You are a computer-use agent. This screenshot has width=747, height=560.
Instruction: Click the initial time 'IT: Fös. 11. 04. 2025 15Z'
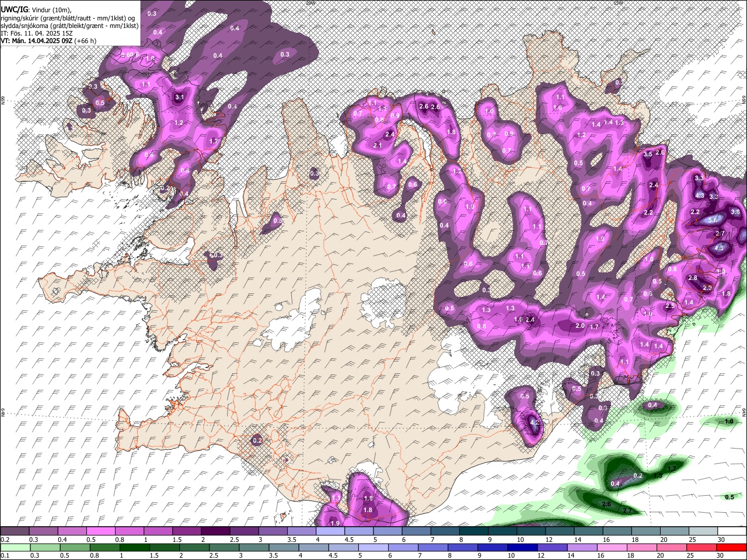click(x=37, y=33)
